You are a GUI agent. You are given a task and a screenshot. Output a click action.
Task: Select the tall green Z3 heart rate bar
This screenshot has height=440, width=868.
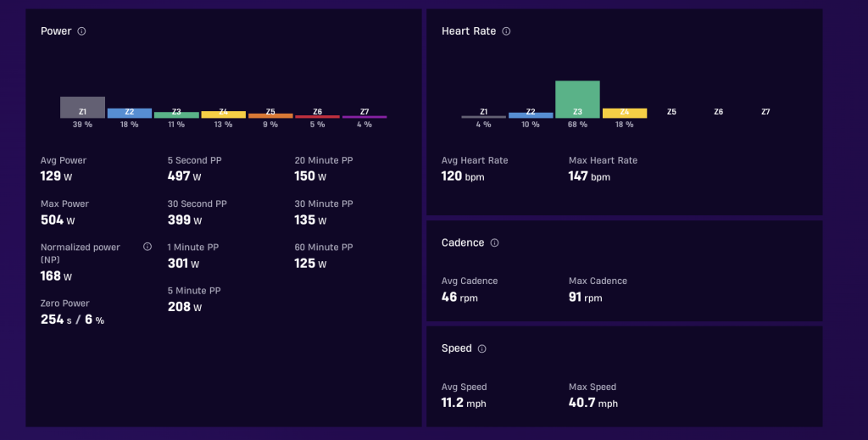click(577, 100)
